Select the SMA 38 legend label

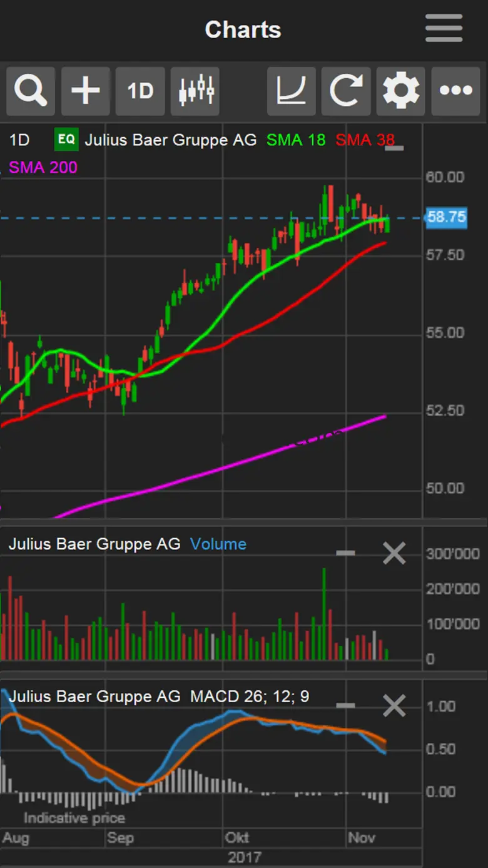coord(365,140)
